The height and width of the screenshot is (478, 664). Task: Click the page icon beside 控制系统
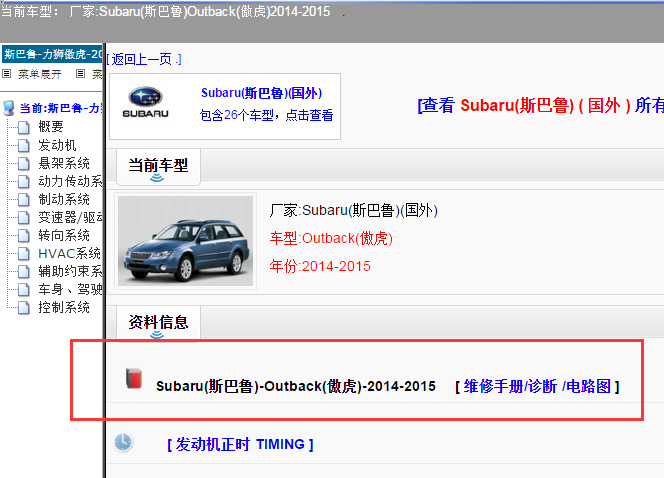pos(24,307)
